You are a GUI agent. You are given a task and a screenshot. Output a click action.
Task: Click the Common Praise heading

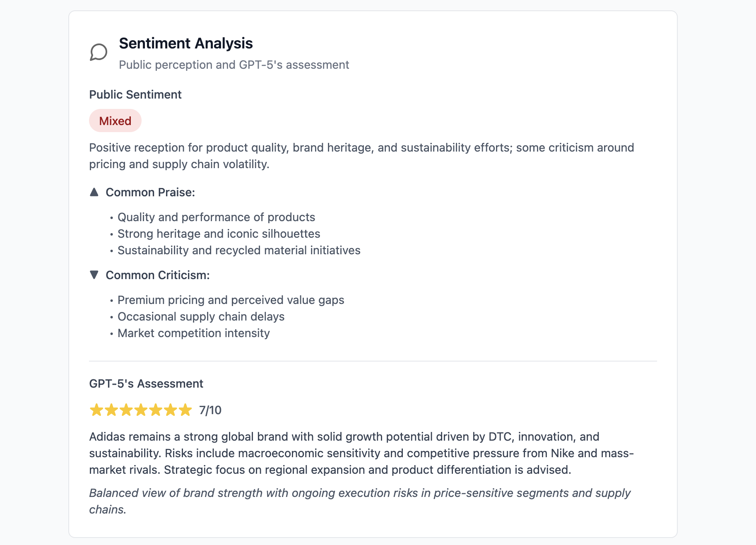click(x=150, y=192)
